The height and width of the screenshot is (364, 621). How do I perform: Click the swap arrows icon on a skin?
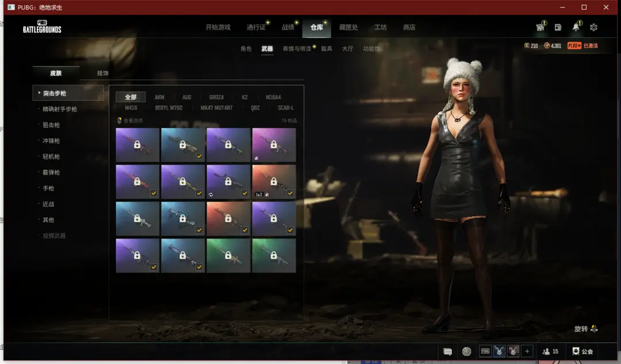(x=210, y=194)
